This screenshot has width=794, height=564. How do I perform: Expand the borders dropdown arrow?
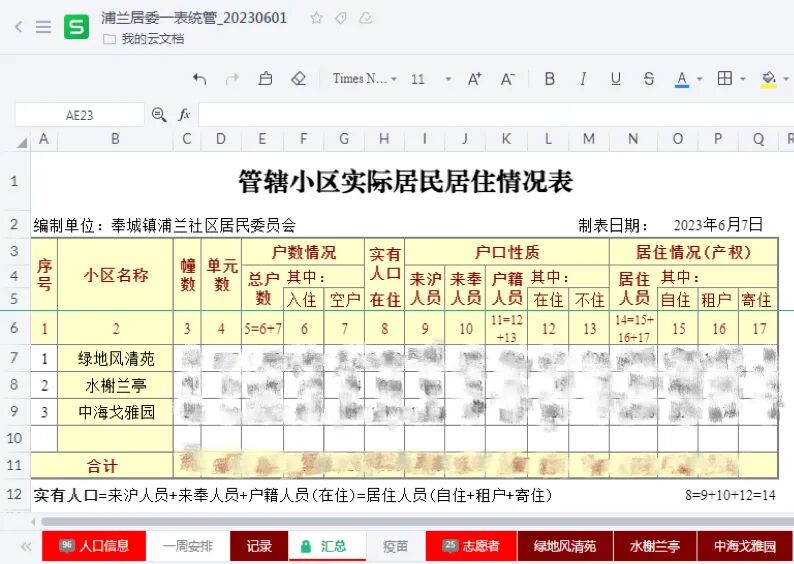click(743, 79)
